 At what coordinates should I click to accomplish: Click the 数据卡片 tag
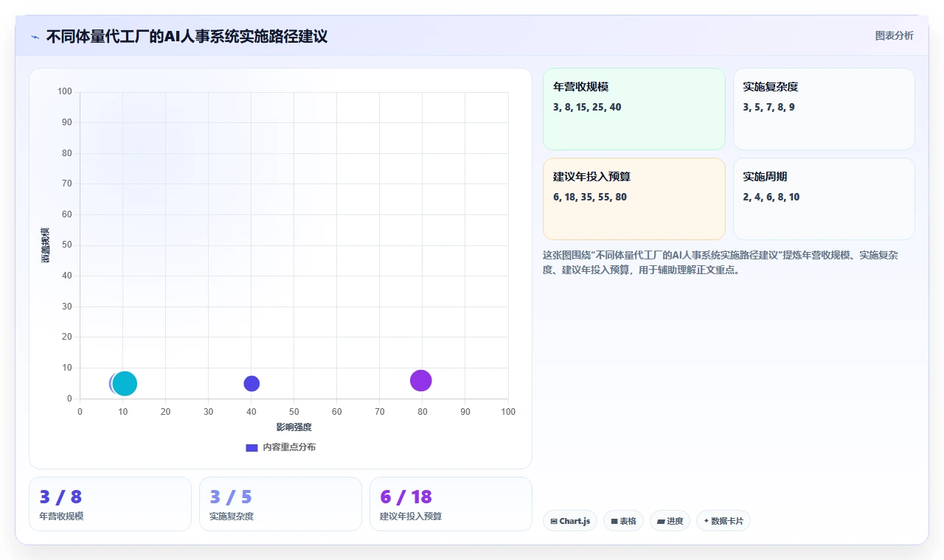[723, 521]
